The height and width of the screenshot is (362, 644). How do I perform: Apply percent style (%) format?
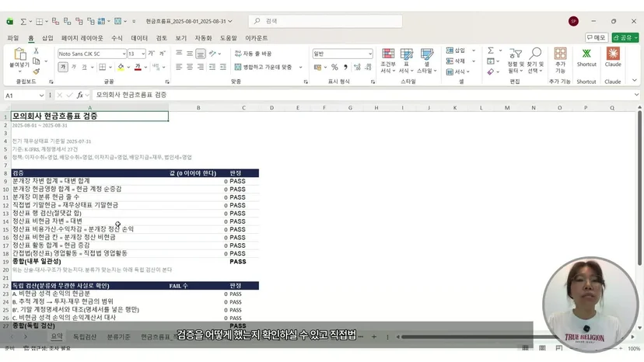[334, 67]
